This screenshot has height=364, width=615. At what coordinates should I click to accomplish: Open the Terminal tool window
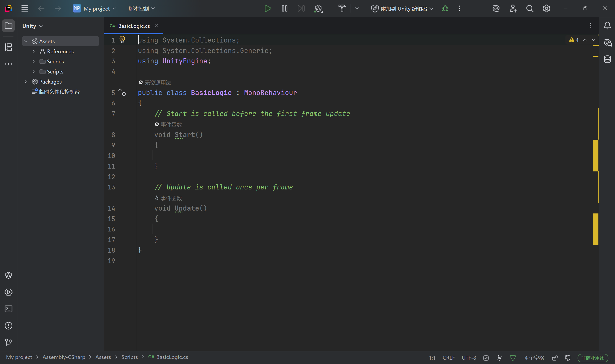[9, 309]
